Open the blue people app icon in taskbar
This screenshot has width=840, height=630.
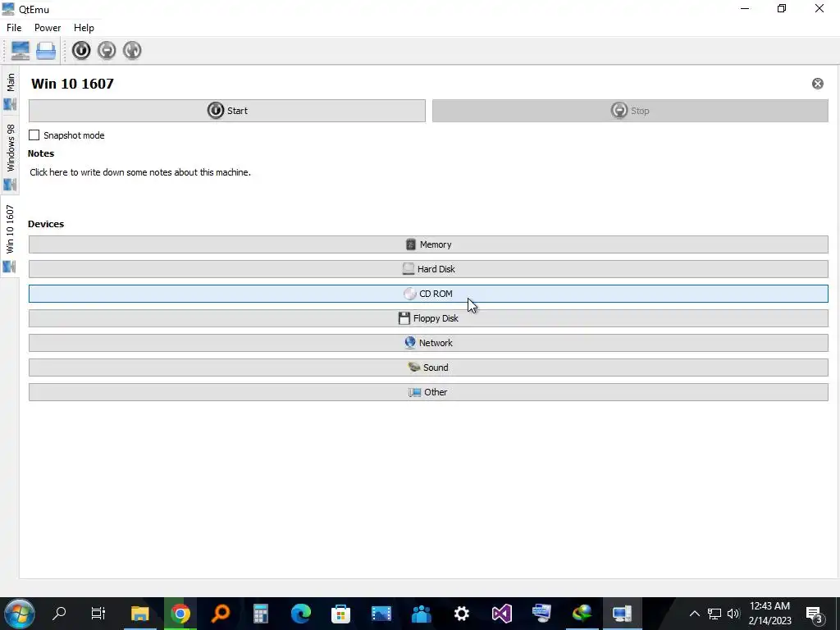(422, 614)
